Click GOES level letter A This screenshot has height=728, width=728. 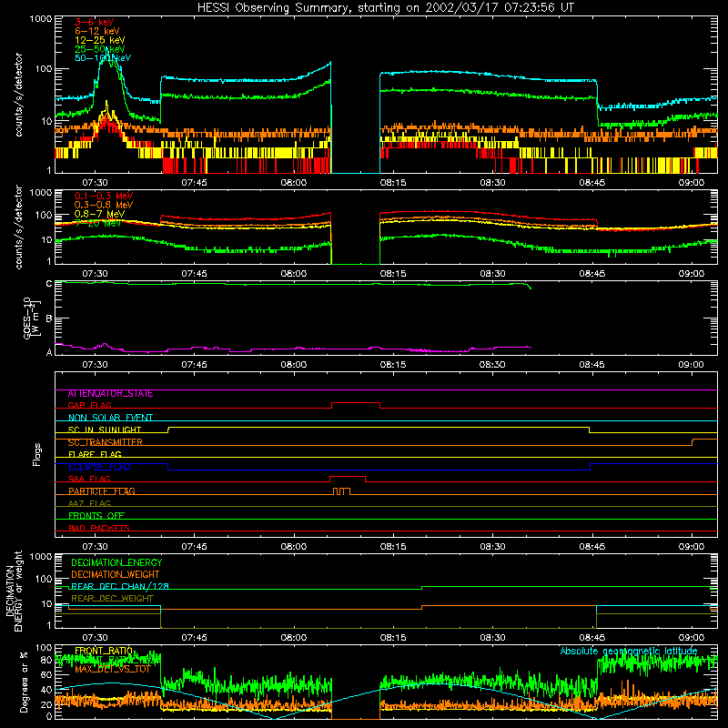click(x=49, y=352)
